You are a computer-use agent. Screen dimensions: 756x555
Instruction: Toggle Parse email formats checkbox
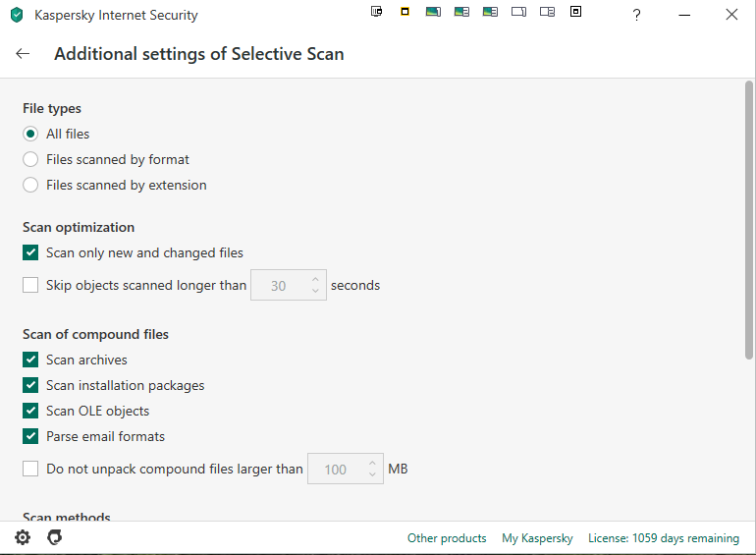(x=31, y=436)
